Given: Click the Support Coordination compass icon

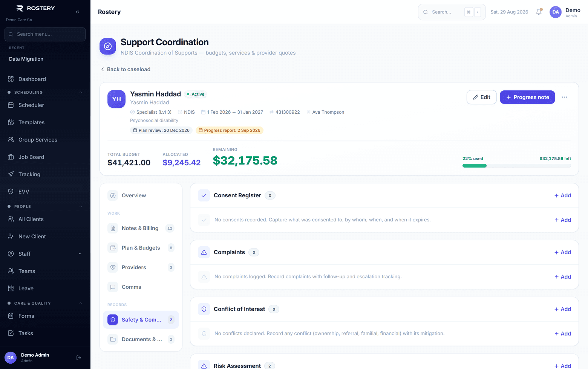Looking at the screenshot, I should (108, 46).
